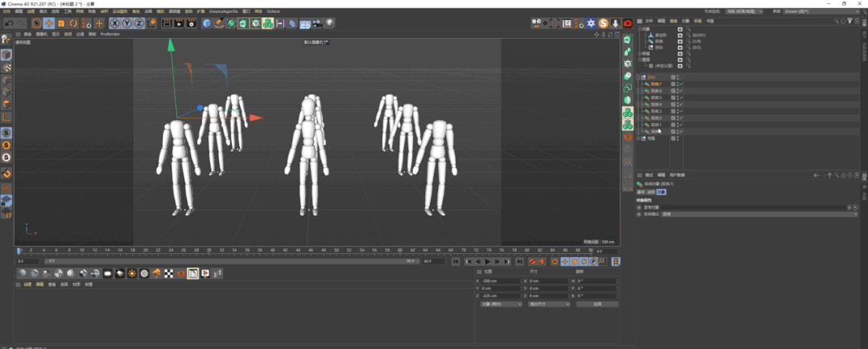The image size is (868, 349).
Task: Open Edit Render Settings gear clapper icon
Action: pos(191,23)
